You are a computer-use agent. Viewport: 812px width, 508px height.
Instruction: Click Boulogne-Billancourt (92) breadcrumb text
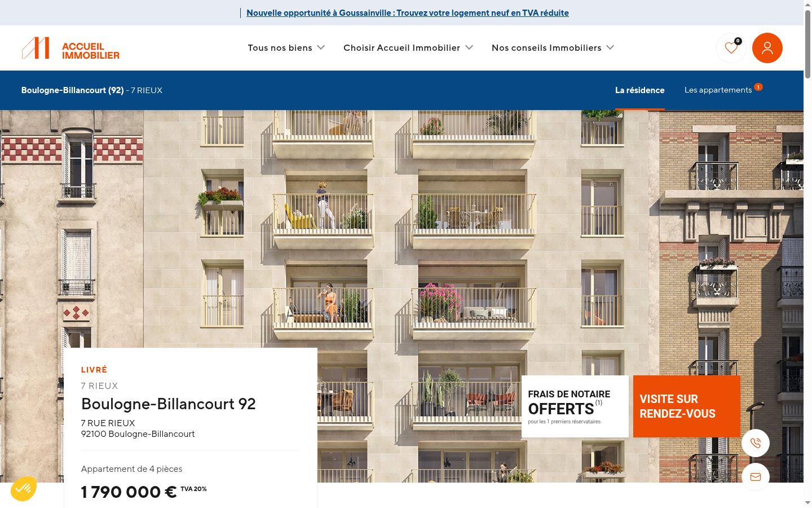click(72, 90)
